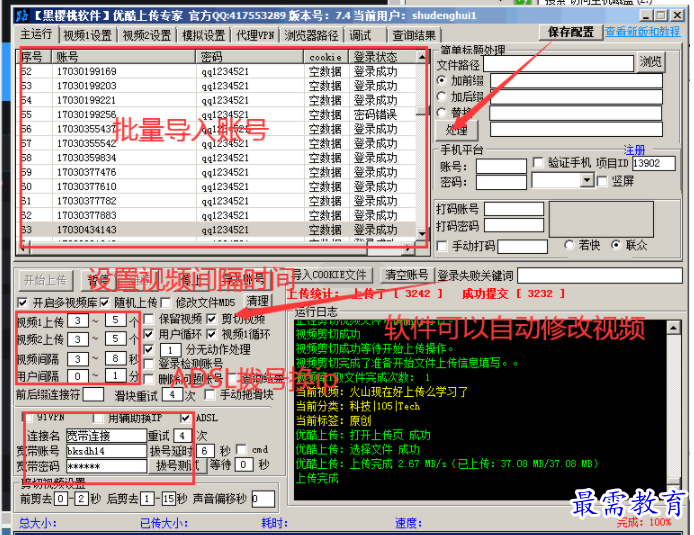Image resolution: width=694 pixels, height=535 pixels.
Task: Click the 清空账号 button
Action: pyautogui.click(x=406, y=275)
